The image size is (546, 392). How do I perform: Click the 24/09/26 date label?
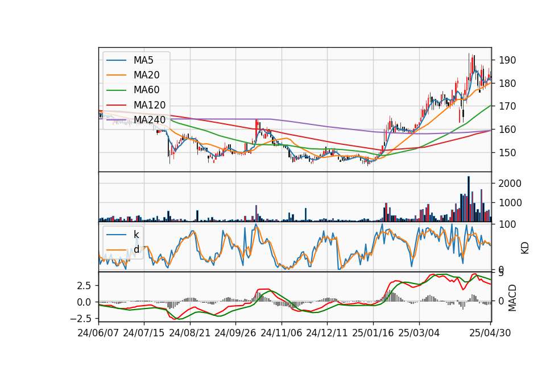pyautogui.click(x=235, y=333)
